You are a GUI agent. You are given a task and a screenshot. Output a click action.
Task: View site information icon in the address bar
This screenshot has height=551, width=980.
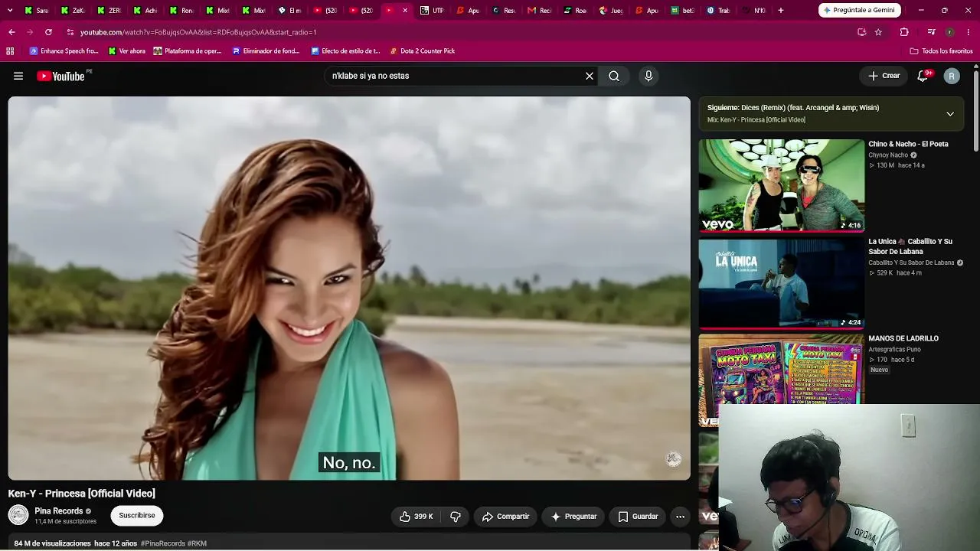pyautogui.click(x=70, y=32)
